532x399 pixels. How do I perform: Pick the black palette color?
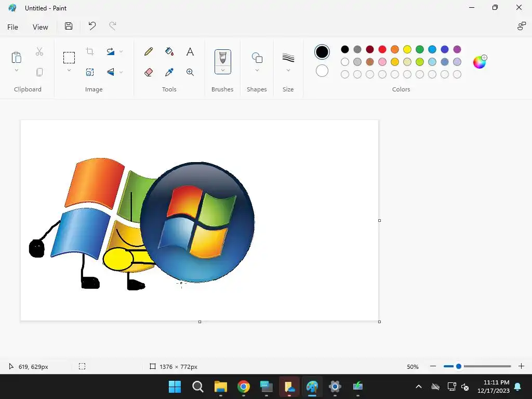345,49
